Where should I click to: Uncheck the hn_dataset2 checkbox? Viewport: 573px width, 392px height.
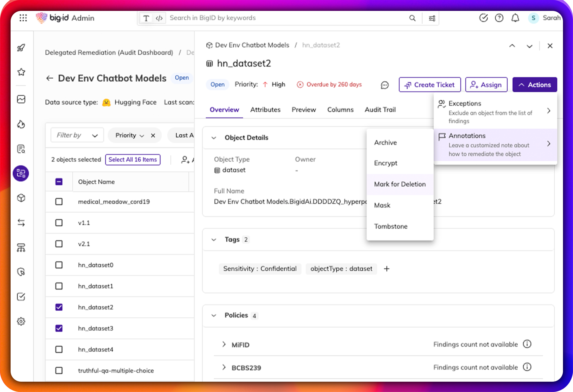tap(59, 307)
